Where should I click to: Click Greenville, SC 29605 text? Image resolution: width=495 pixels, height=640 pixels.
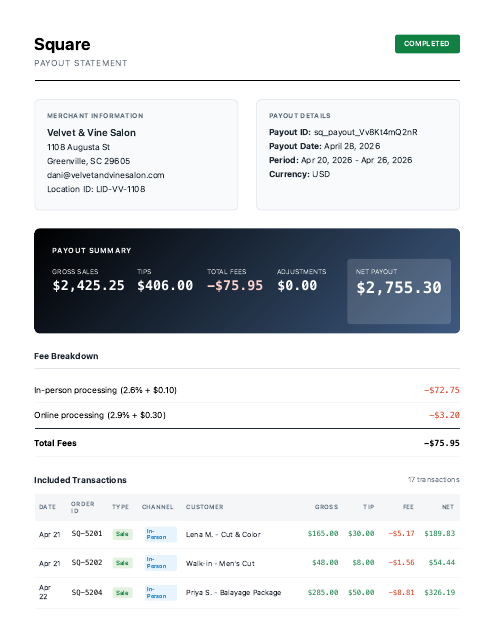89,161
